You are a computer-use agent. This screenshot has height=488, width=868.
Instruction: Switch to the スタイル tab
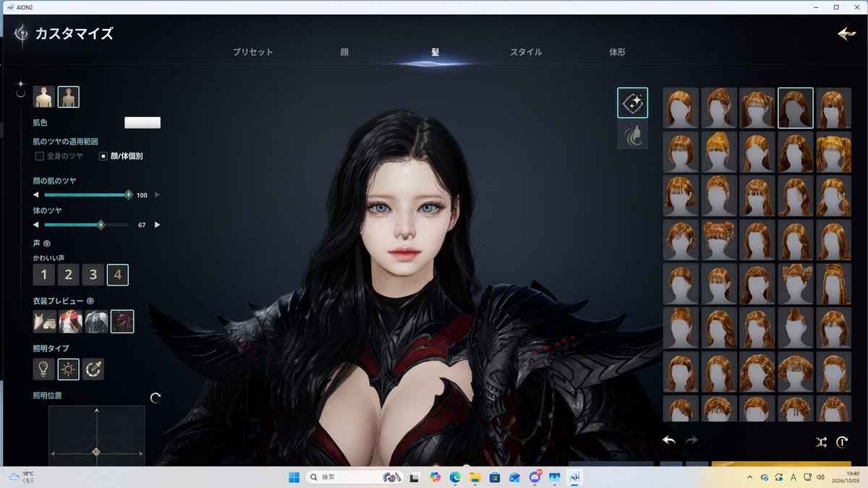526,52
